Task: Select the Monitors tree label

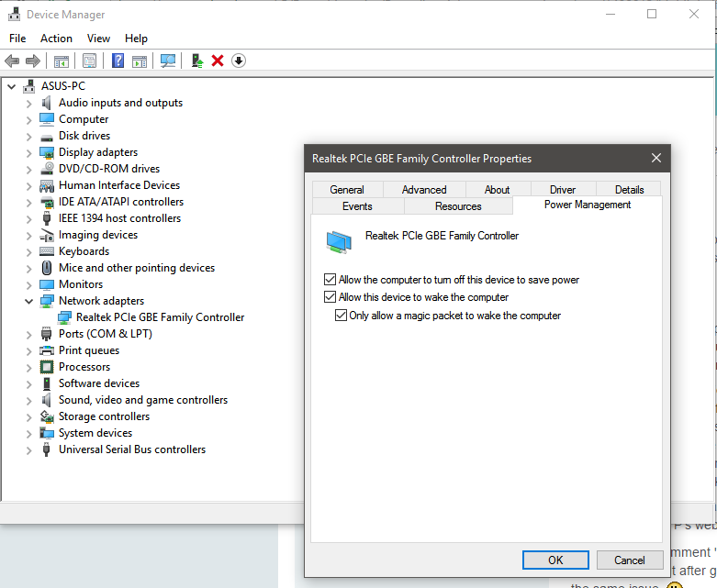Action: coord(81,284)
